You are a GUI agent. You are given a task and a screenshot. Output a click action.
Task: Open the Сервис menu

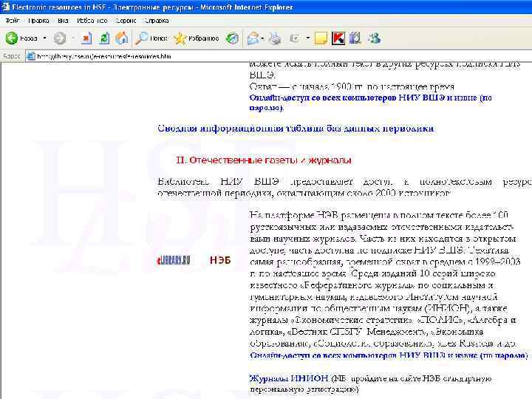point(126,21)
